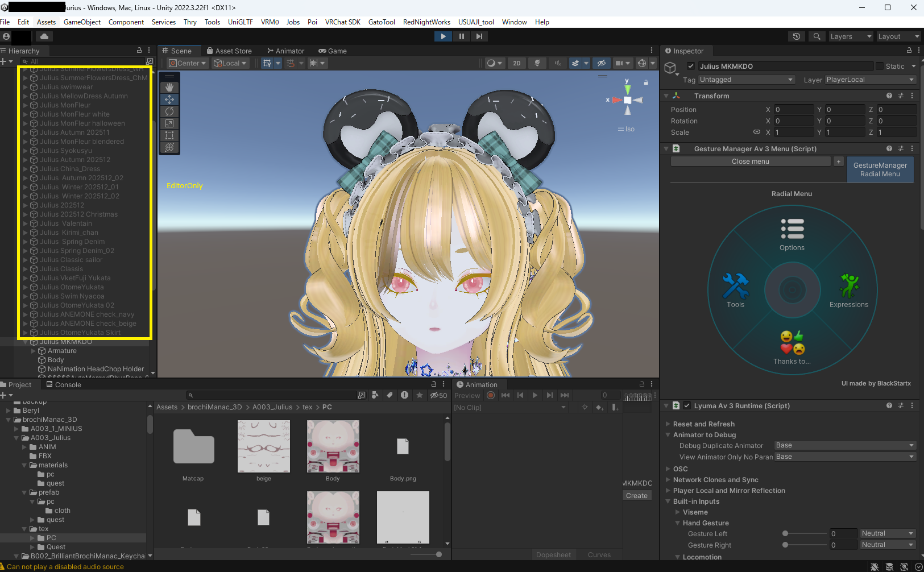Toggle Lyuma Av 3 Runtime script checkbox
Screen dimensions: 924x572
pos(687,405)
